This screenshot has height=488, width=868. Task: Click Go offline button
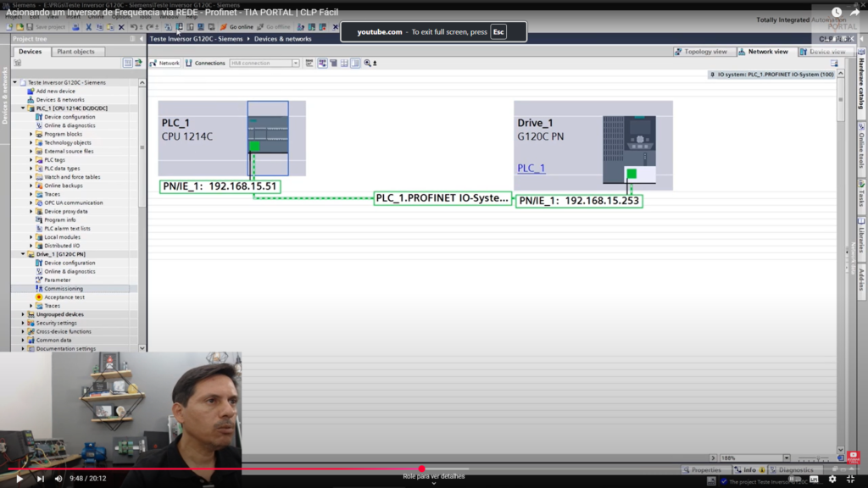pos(274,26)
